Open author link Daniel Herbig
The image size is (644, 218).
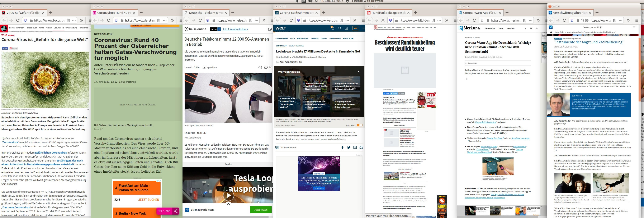(195, 138)
